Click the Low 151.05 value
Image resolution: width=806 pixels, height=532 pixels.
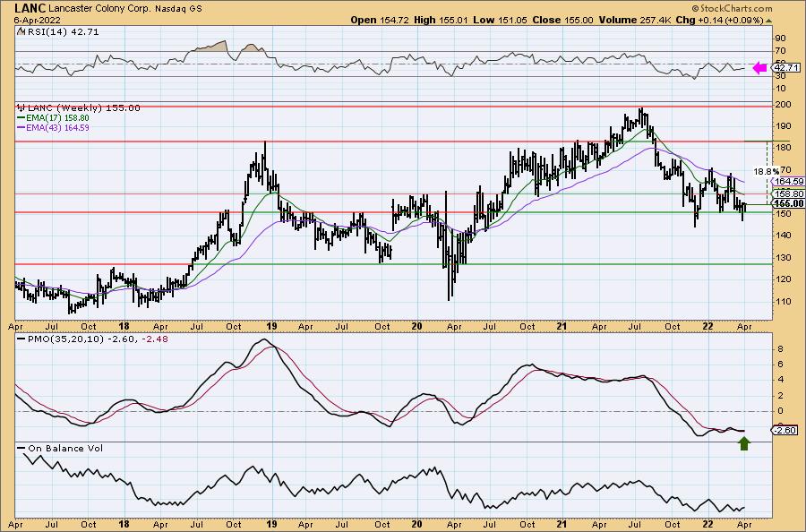tap(501, 20)
